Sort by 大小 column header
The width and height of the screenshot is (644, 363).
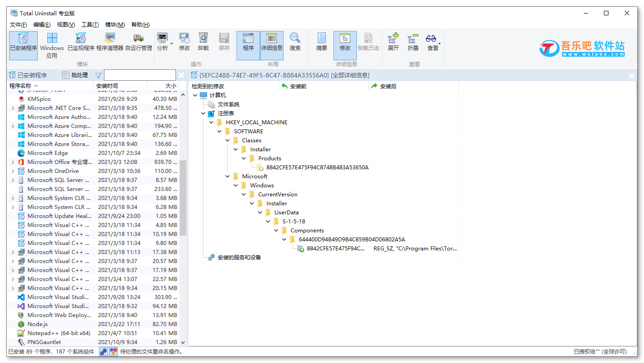(163, 86)
